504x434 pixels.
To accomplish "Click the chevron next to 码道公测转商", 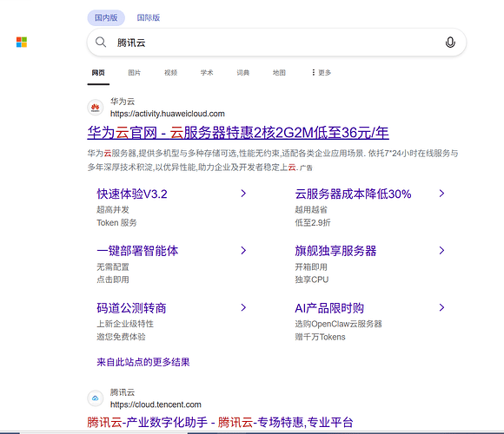I will click(x=243, y=307).
